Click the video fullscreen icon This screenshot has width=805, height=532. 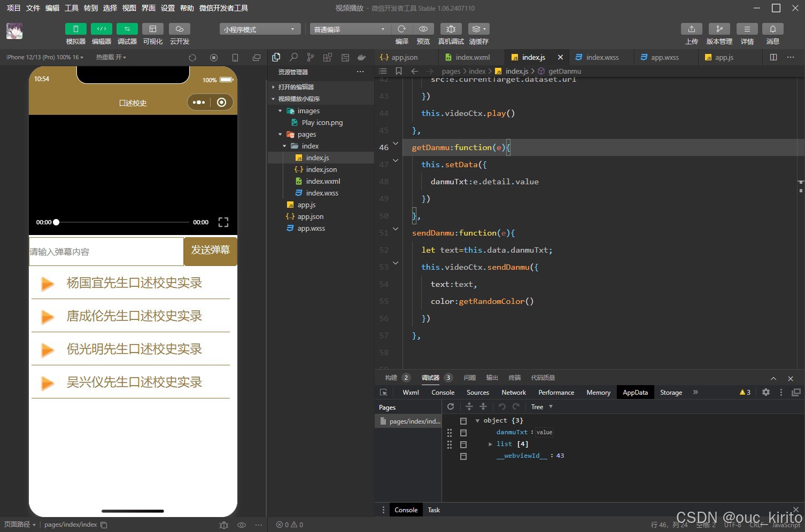(223, 222)
